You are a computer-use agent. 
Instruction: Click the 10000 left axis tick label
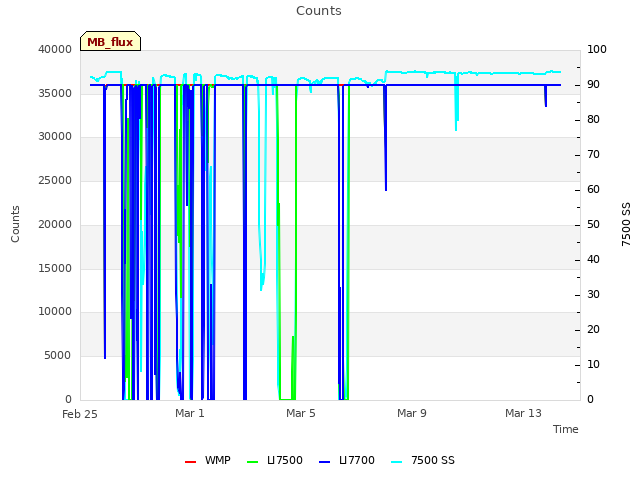pos(55,312)
